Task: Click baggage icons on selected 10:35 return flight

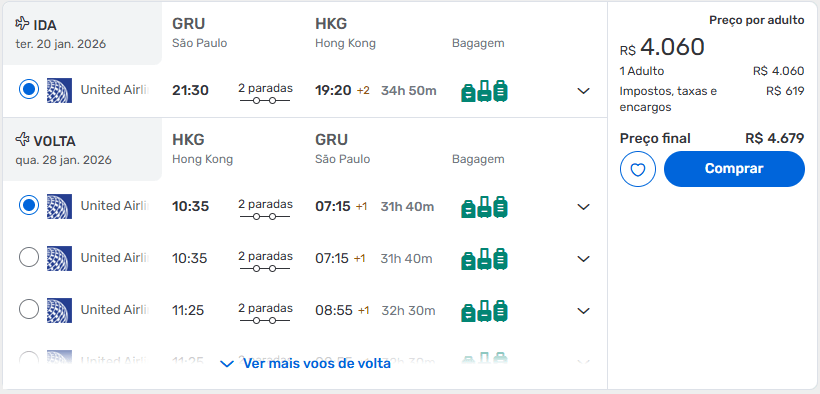Action: (484, 207)
